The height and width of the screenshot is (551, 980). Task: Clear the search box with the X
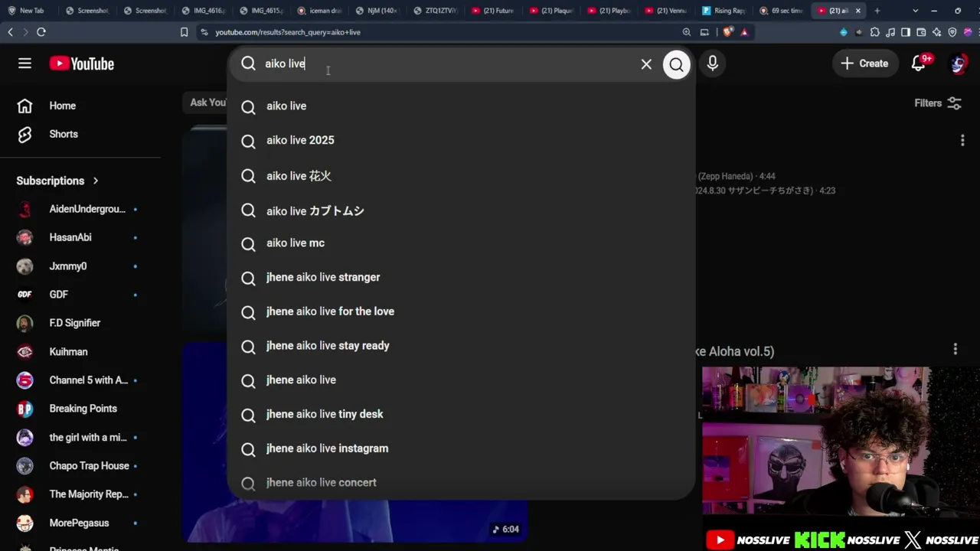pos(646,64)
